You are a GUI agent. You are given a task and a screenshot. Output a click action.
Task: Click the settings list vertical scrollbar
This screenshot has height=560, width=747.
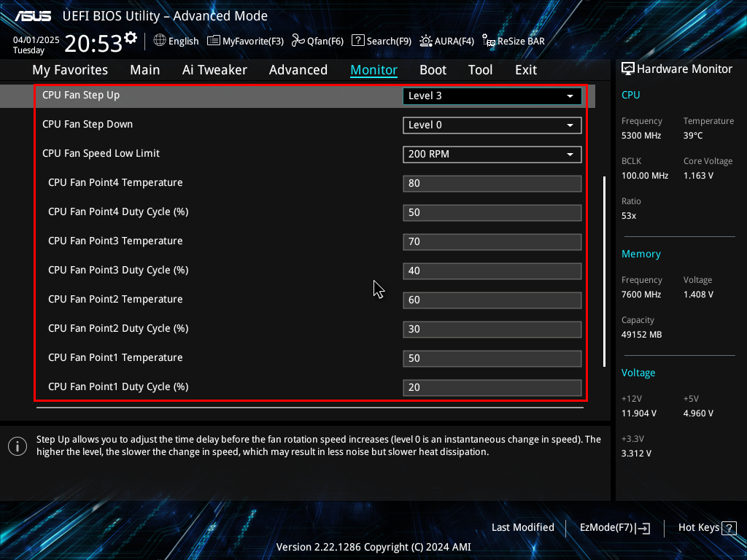(604, 271)
